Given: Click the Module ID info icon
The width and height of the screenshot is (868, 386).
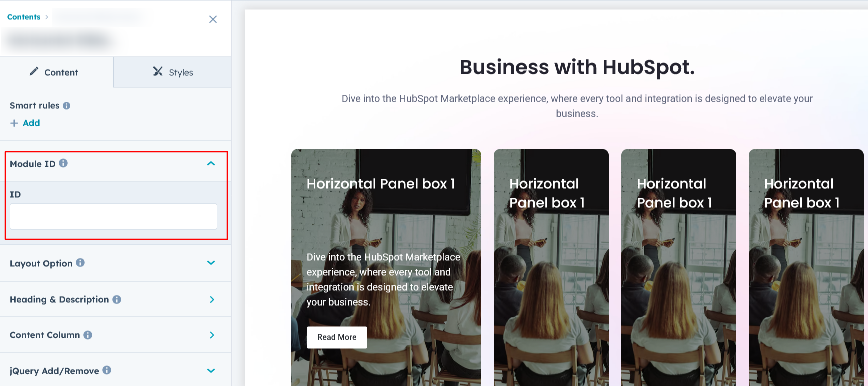Looking at the screenshot, I should point(63,163).
